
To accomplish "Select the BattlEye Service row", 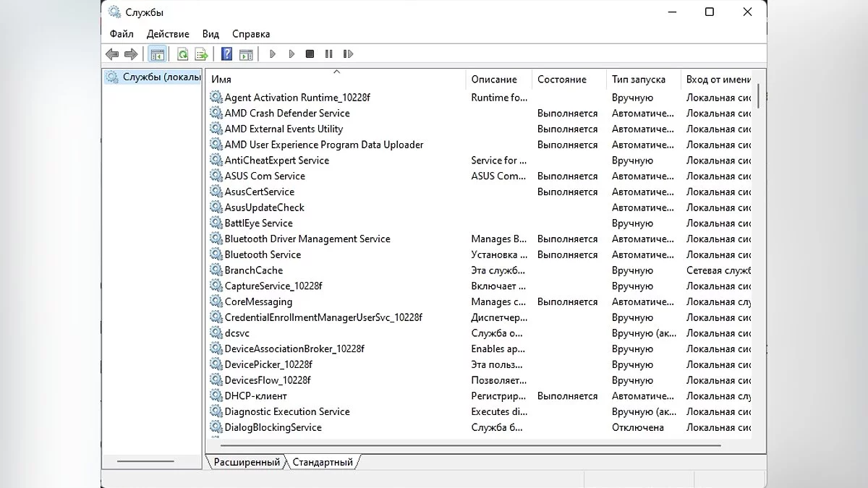I will [258, 223].
